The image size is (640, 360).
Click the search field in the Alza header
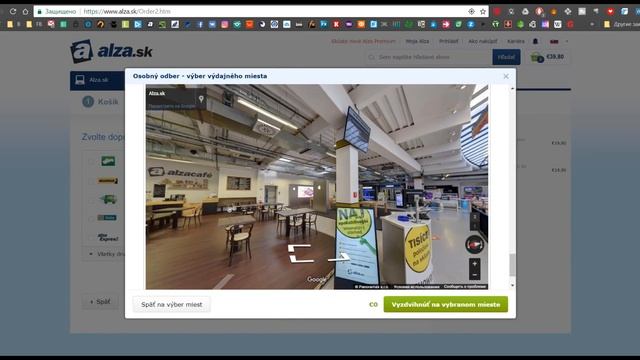point(429,57)
